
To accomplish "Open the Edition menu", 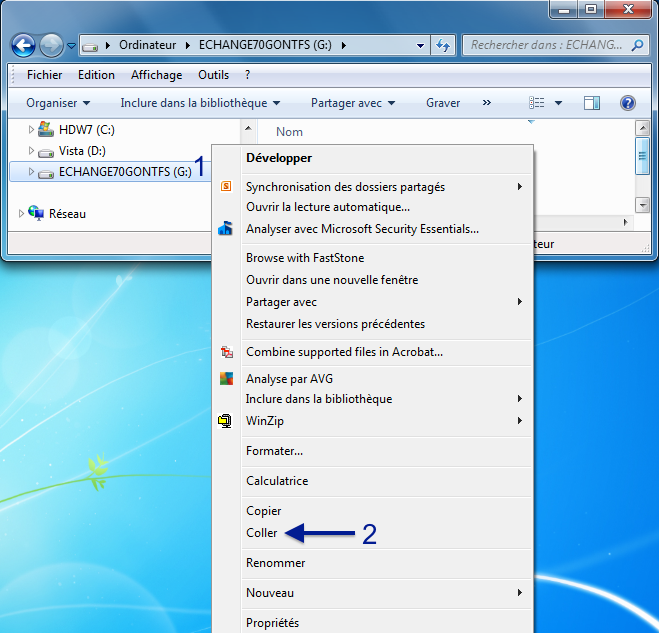I will (x=96, y=75).
